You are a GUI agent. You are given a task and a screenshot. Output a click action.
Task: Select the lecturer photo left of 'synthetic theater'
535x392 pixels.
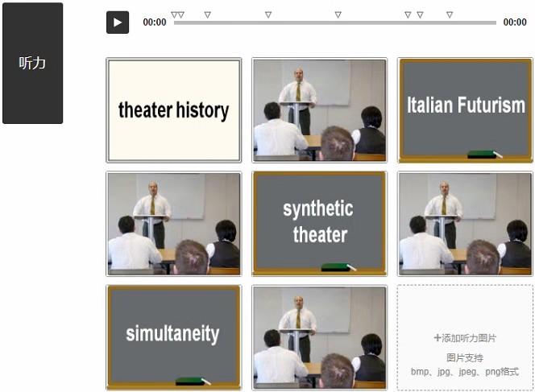[x=174, y=224]
